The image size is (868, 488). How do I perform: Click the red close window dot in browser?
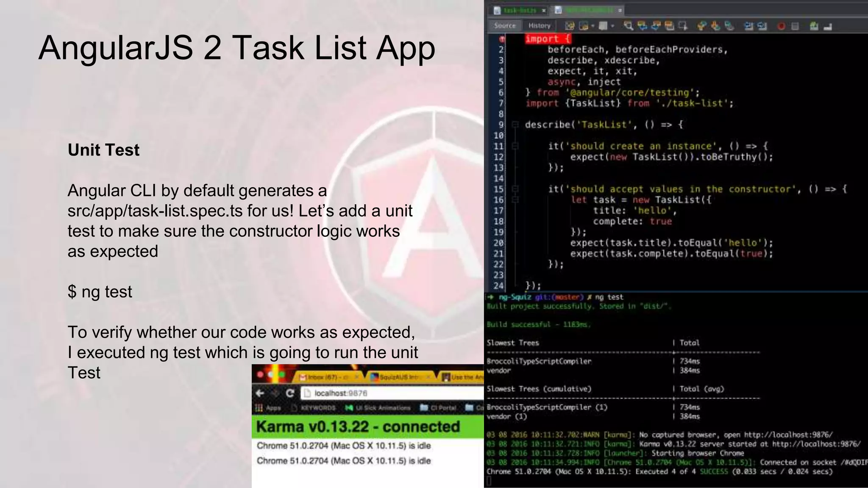[x=260, y=374]
